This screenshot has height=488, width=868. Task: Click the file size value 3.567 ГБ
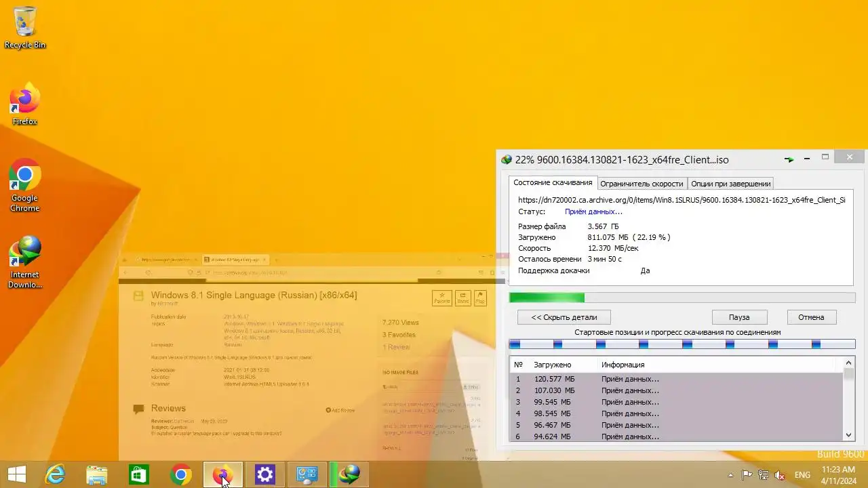coord(603,226)
